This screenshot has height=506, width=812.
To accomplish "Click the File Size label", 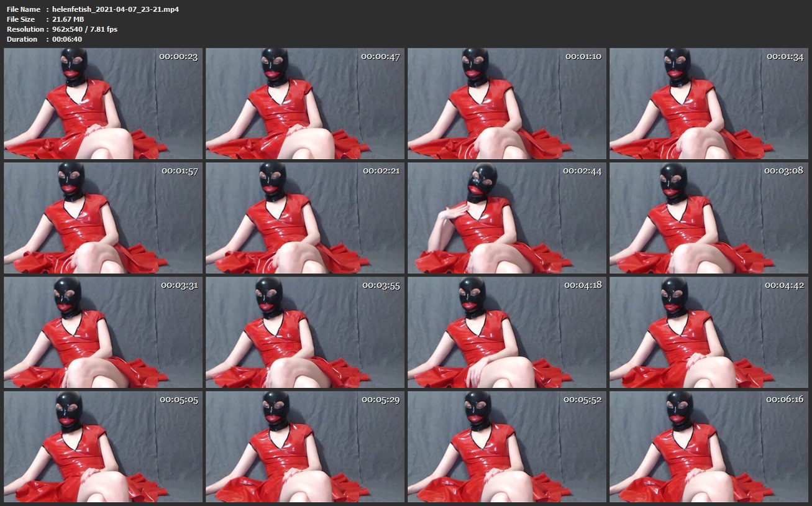I will click(x=21, y=19).
